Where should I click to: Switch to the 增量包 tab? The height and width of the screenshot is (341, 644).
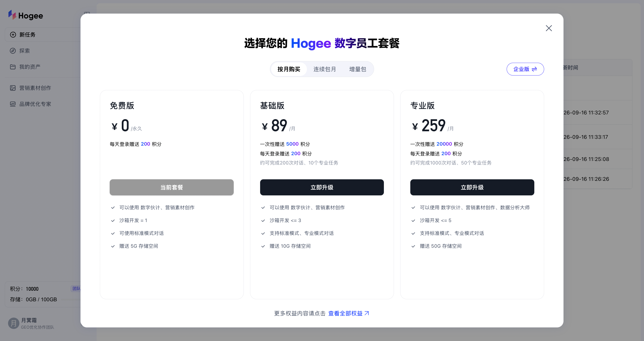tap(357, 69)
